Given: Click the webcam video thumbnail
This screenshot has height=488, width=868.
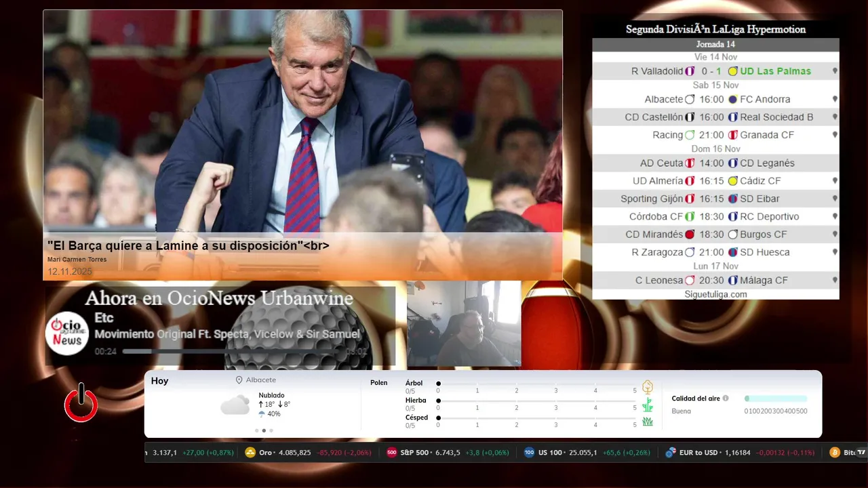Looking at the screenshot, I should click(x=464, y=324).
